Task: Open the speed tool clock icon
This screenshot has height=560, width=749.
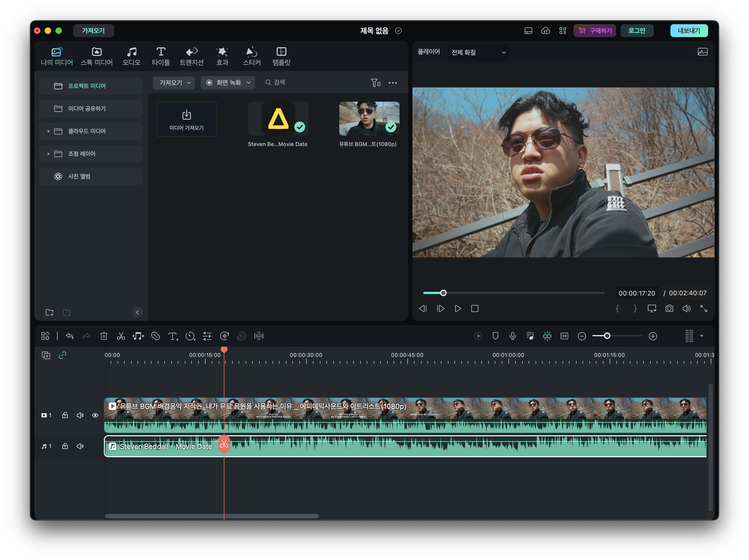Action: click(190, 336)
